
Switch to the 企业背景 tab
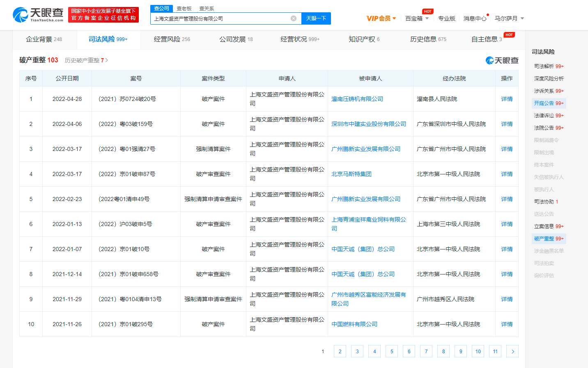44,39
